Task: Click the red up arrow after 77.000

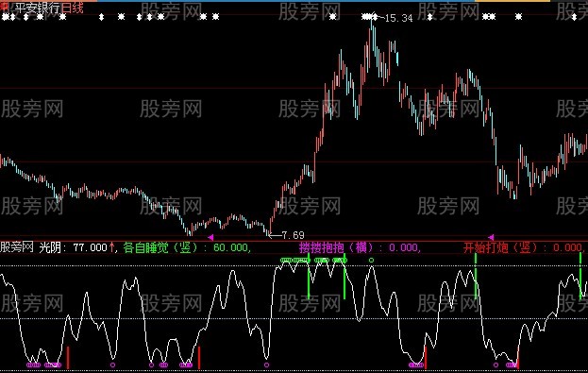Action: (111, 247)
